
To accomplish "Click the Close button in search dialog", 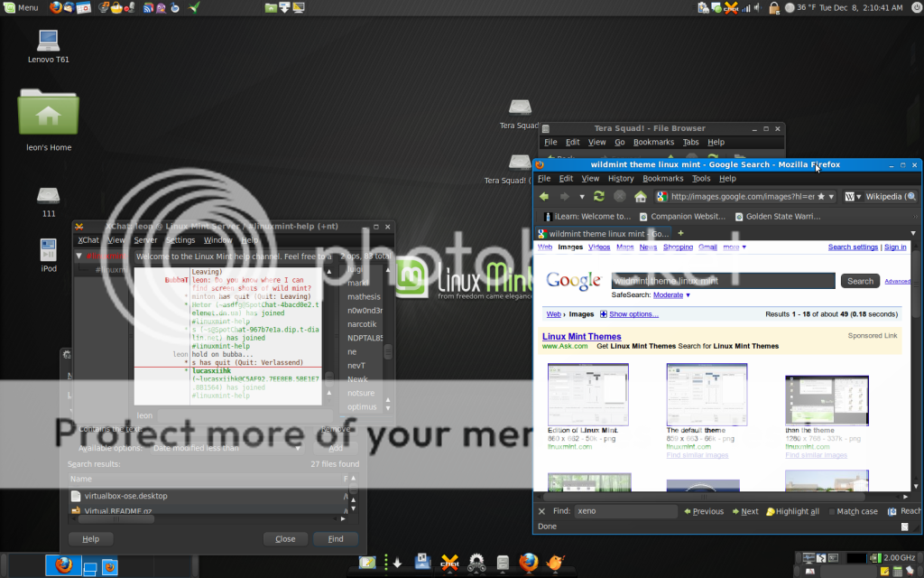I will (285, 539).
